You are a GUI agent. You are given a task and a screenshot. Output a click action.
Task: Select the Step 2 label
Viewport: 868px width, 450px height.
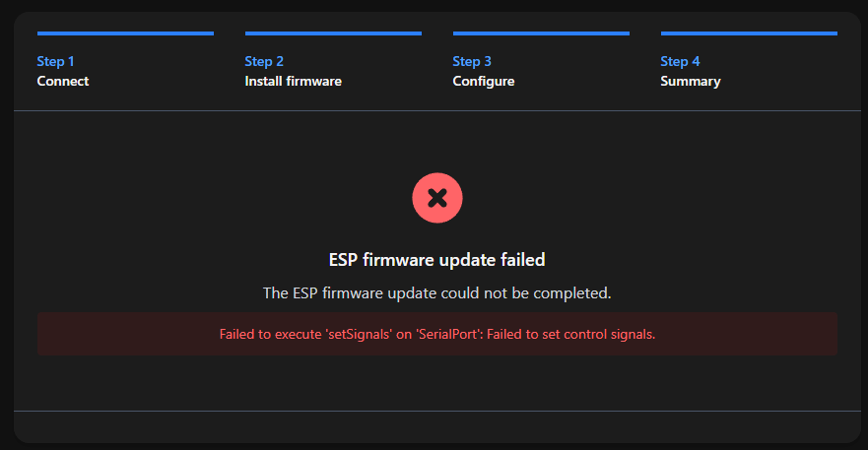(x=264, y=61)
